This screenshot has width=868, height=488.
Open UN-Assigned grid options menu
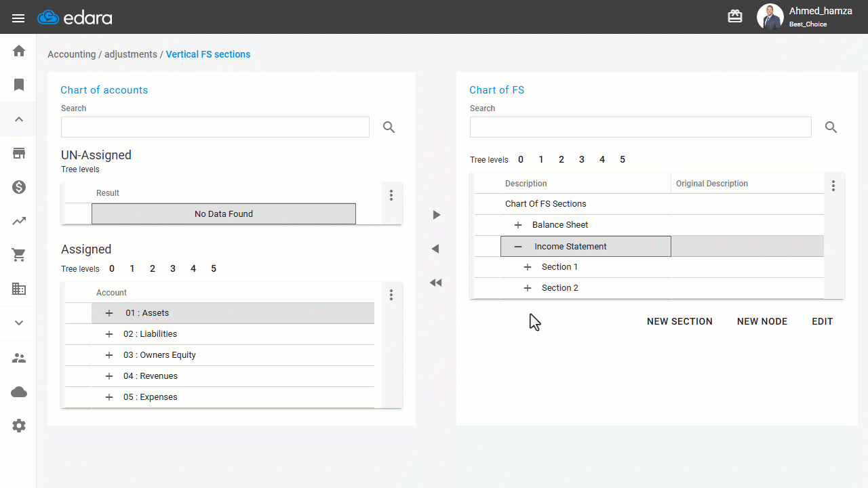point(391,195)
